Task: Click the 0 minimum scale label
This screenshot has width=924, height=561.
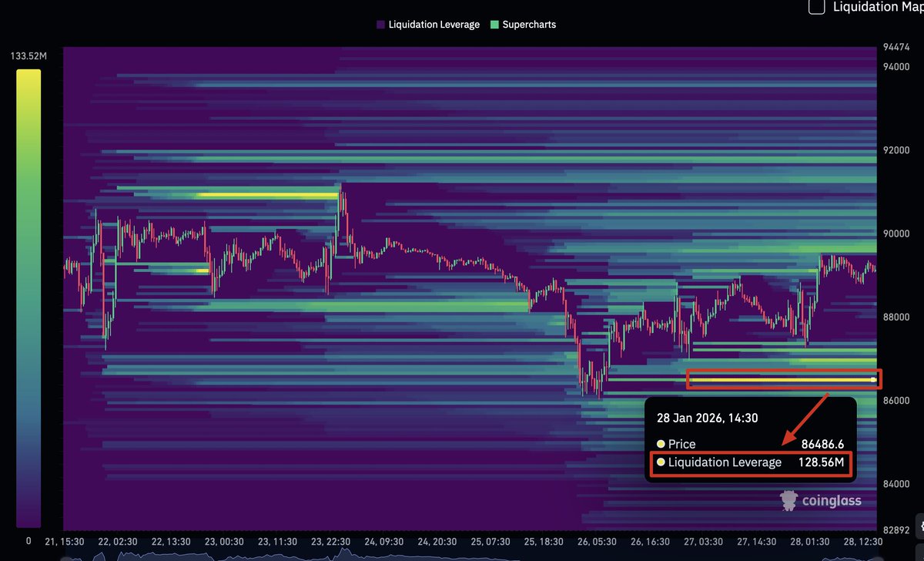Action: click(28, 541)
